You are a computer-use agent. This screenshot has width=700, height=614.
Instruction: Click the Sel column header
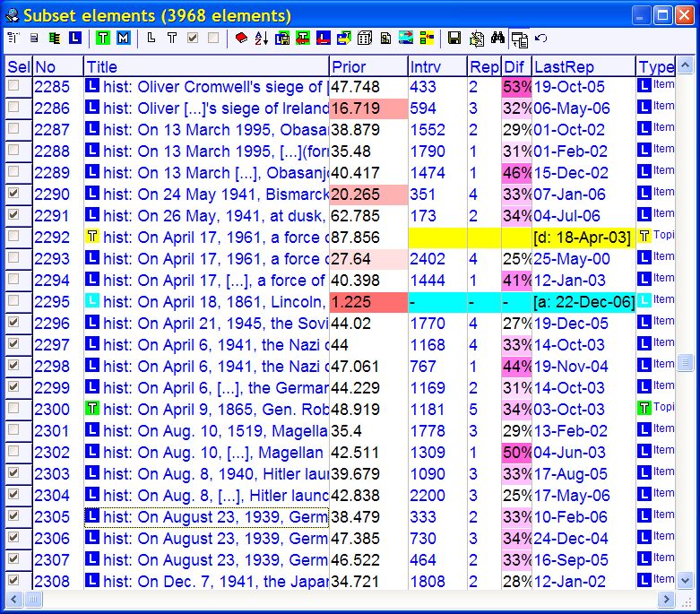point(19,66)
